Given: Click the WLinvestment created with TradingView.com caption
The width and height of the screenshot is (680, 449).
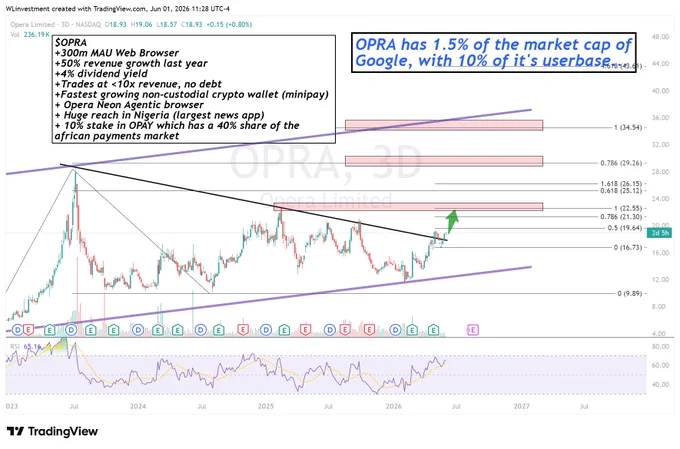Looking at the screenshot, I should pyautogui.click(x=118, y=9).
